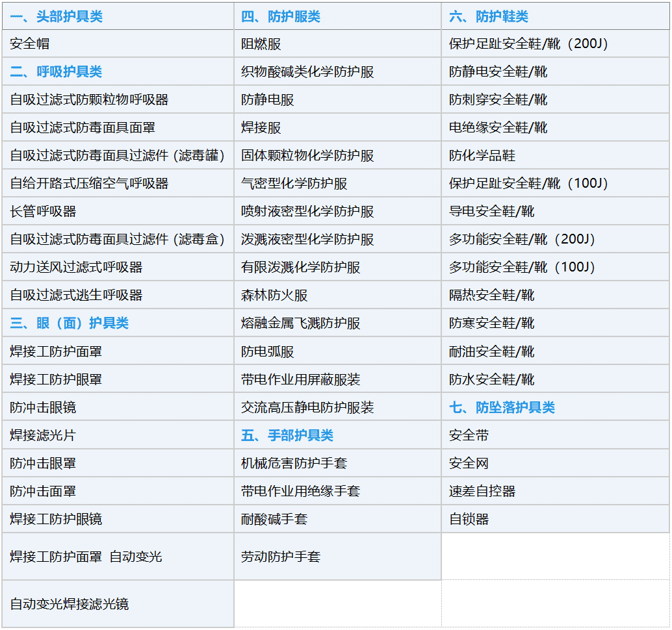Screen dimensions: 672x630
Task: Select the 防化学品鞋 cell
Action: click(556, 155)
